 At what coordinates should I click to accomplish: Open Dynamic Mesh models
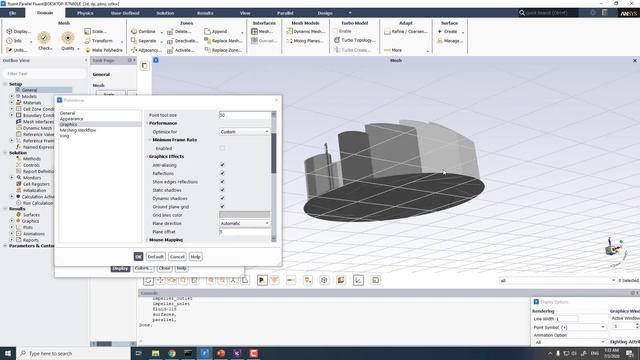[x=306, y=31]
